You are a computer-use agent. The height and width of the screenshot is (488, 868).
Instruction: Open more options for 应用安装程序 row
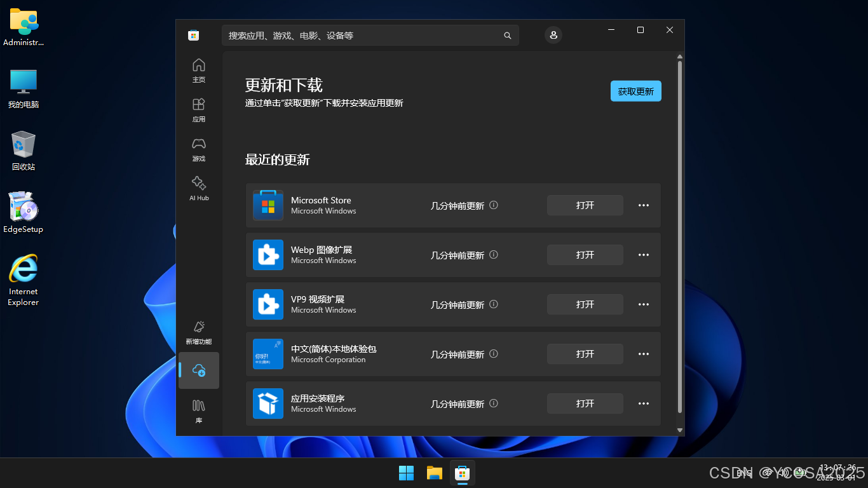pos(644,403)
